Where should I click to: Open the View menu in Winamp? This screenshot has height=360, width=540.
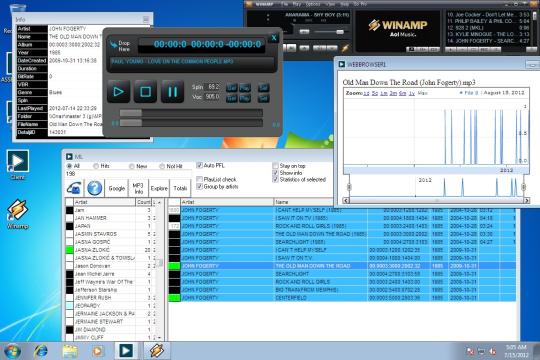pos(330,4)
